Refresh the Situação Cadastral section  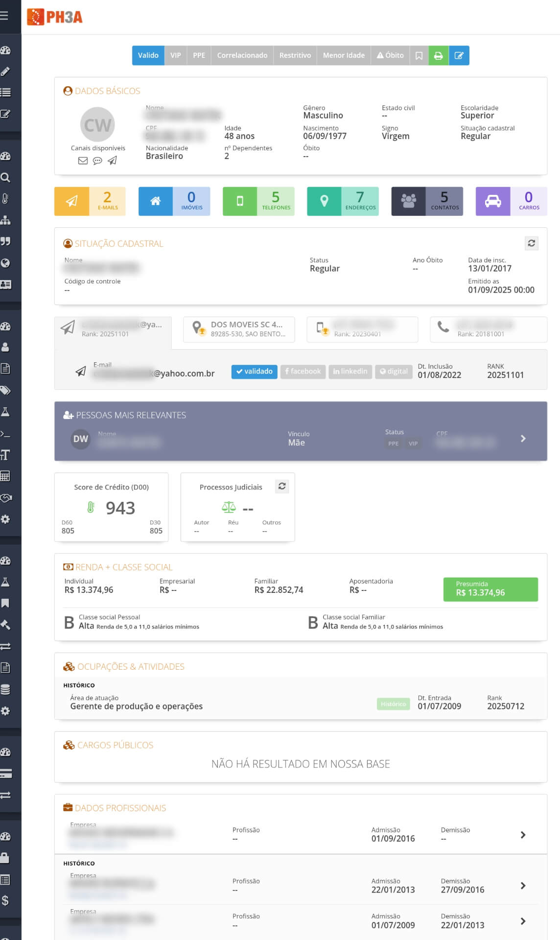coord(531,243)
